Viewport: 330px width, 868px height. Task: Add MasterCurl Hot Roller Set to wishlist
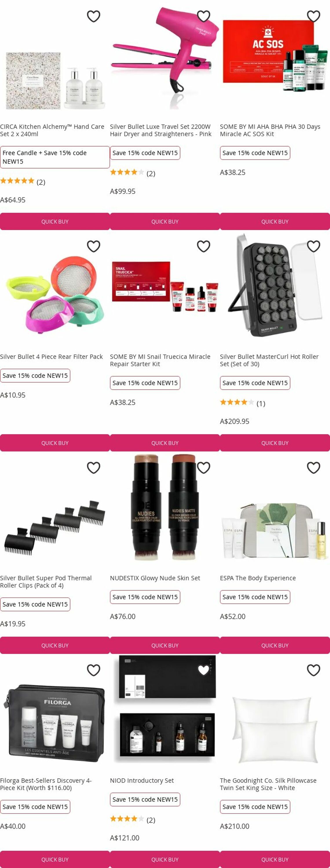click(313, 246)
